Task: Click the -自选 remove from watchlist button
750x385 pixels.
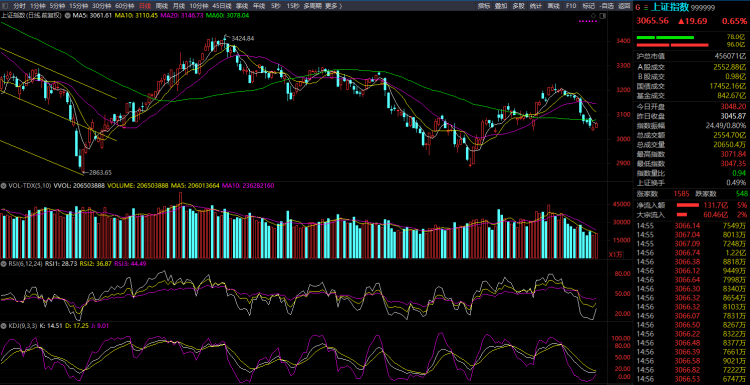Action: [x=607, y=6]
